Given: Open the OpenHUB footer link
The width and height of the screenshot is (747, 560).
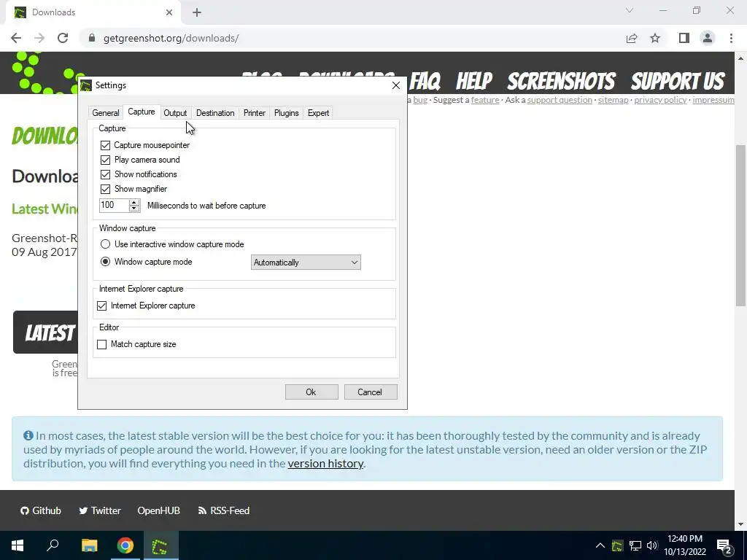Looking at the screenshot, I should click(x=158, y=510).
